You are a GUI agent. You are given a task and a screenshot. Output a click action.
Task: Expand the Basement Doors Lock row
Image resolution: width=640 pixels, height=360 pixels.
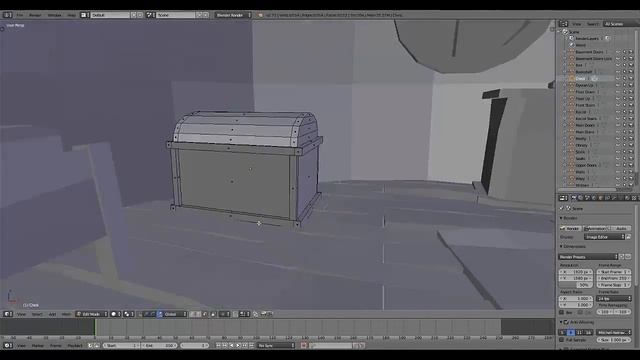[565, 58]
